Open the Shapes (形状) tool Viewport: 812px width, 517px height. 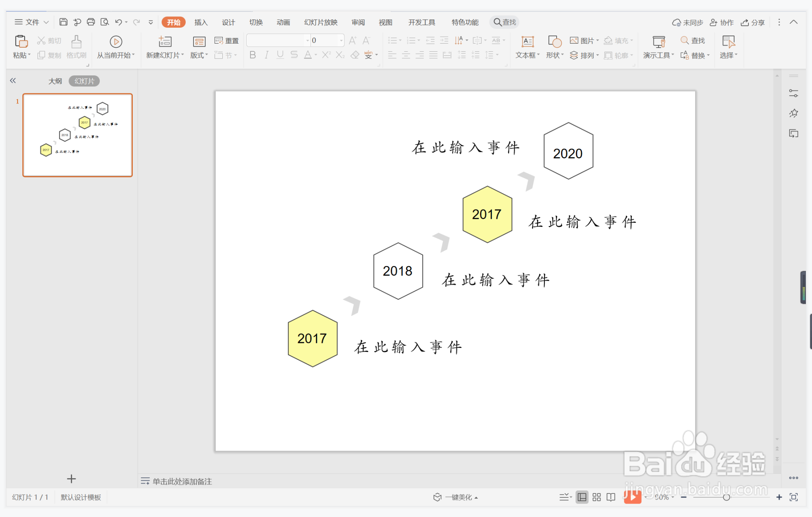pyautogui.click(x=555, y=42)
